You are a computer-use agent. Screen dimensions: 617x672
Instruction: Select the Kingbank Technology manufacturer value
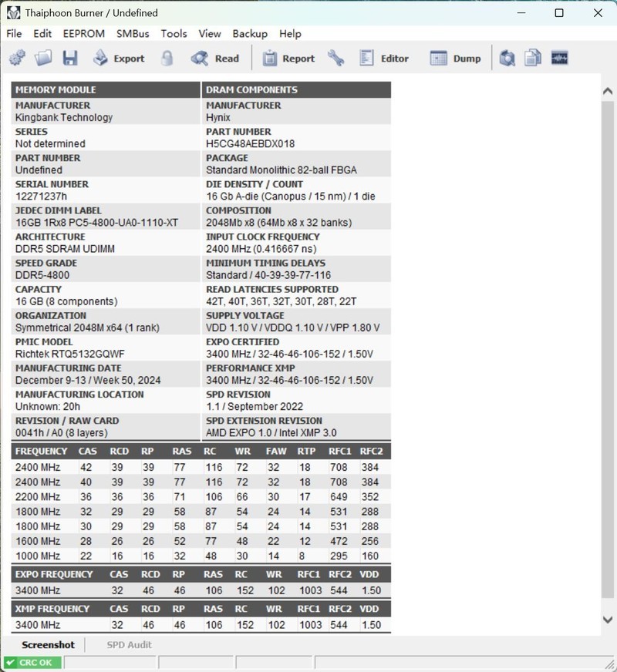64,117
